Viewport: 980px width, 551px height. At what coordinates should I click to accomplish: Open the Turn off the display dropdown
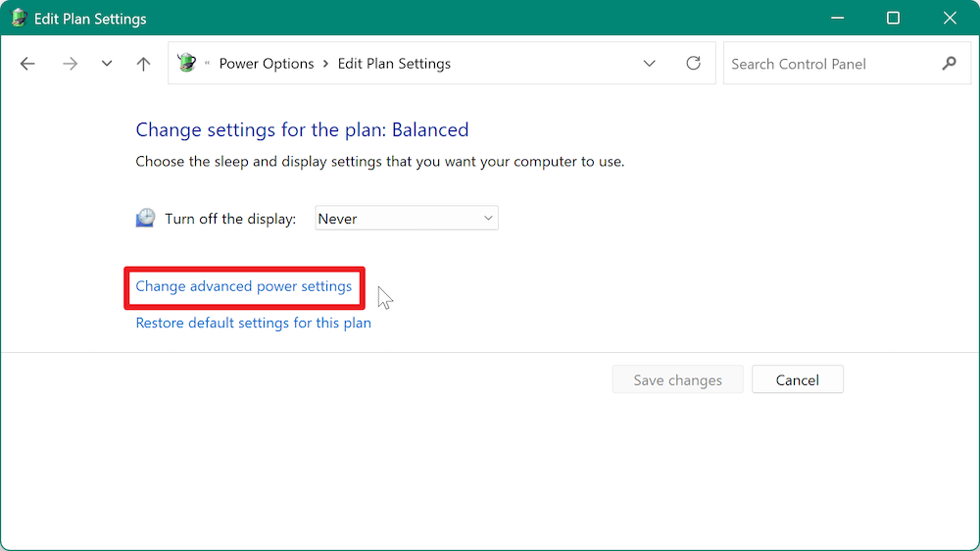point(407,219)
